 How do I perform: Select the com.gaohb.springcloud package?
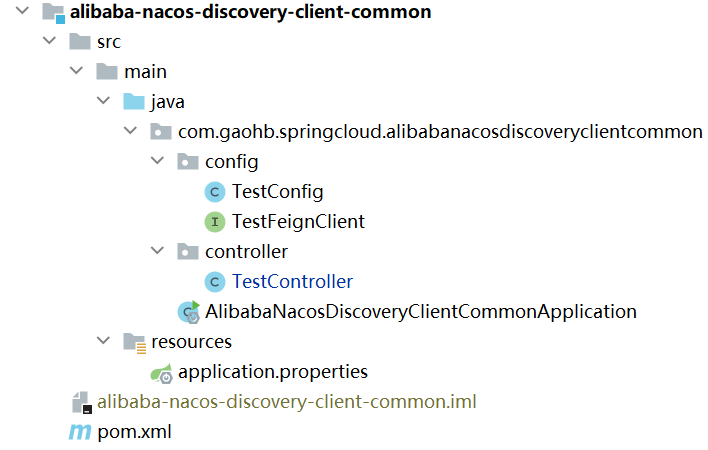point(440,132)
